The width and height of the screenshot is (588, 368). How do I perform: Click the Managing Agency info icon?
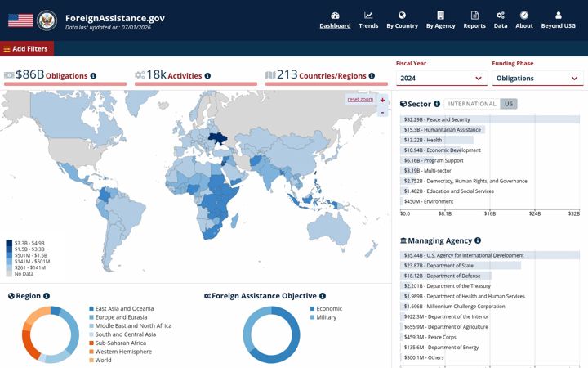tap(478, 240)
